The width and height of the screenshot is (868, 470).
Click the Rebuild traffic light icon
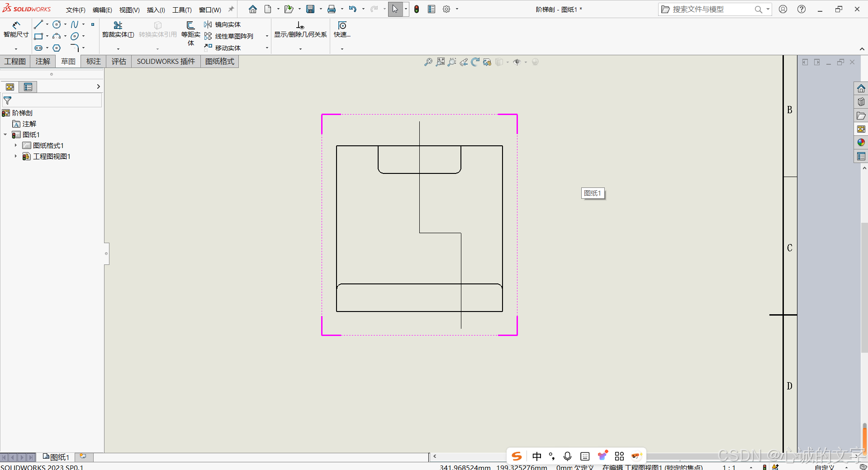417,9
